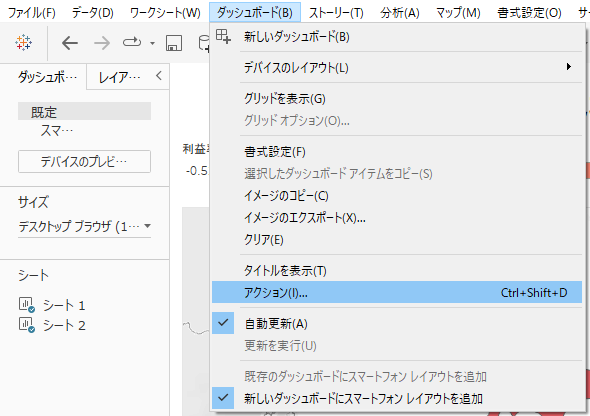Click the replay animation toolbar icon

[132, 43]
